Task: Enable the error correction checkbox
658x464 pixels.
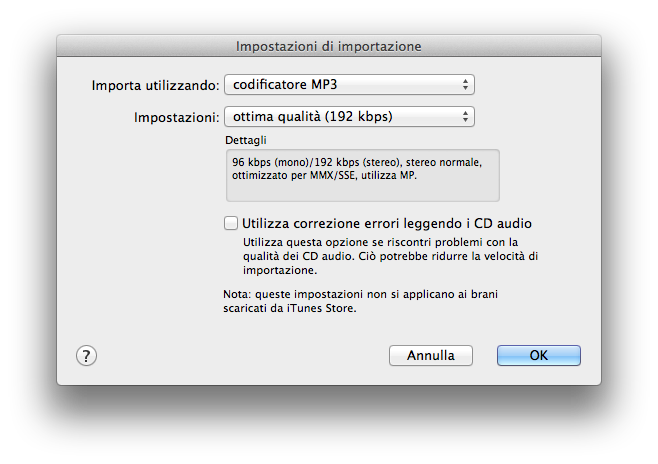Action: 231,223
